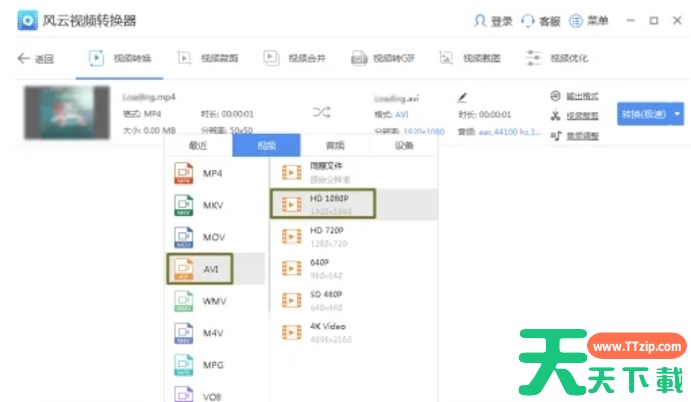The height and width of the screenshot is (402, 691).
Task: Open the 视频优化 tab
Action: click(557, 58)
